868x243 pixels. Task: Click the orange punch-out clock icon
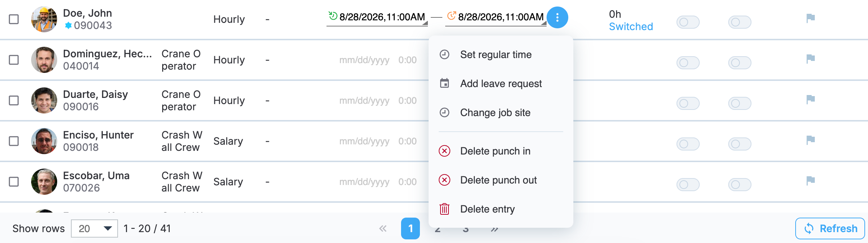click(452, 16)
